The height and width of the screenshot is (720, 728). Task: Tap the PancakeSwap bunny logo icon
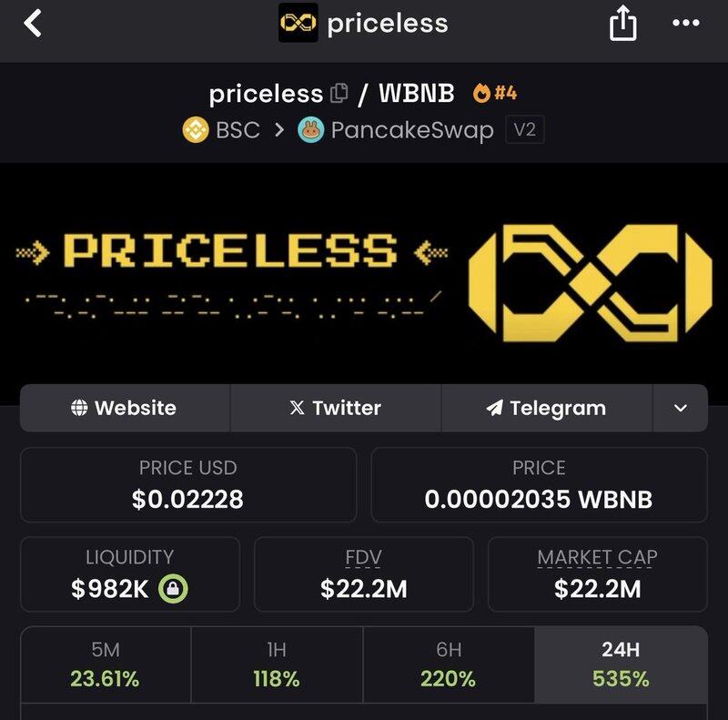311,130
